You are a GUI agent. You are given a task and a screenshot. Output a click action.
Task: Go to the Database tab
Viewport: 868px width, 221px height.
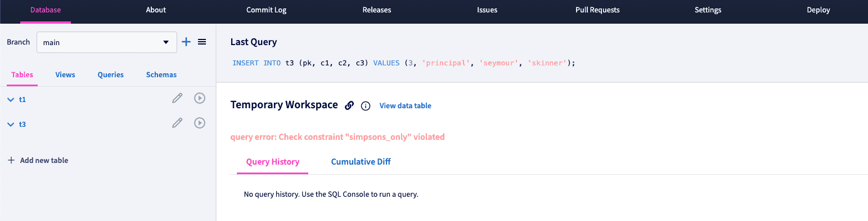pos(46,10)
